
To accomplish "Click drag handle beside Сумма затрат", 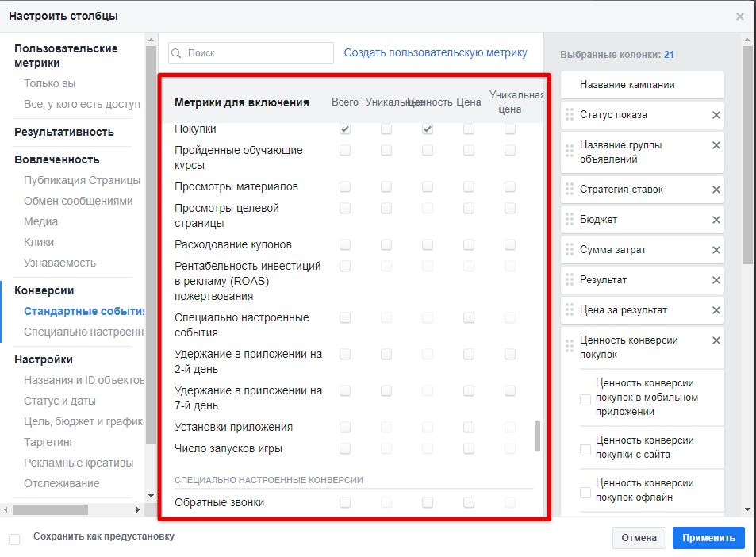I will (569, 250).
